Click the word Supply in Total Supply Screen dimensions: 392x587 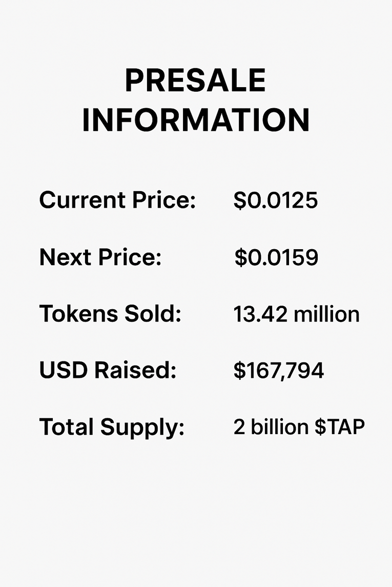point(142,428)
